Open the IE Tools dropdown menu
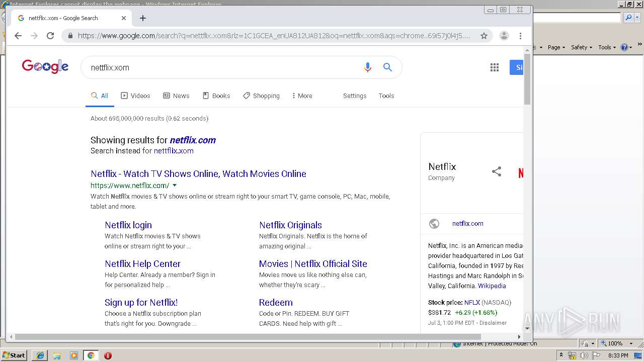Image resolution: width=644 pixels, height=362 pixels. (x=607, y=47)
